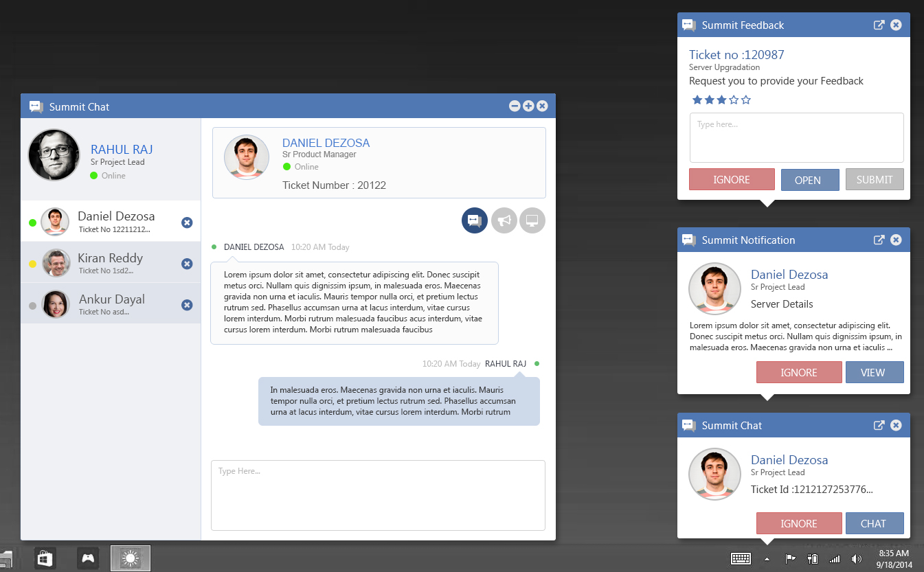Set the rating to four stars
Viewport: 924px width, 572px height.
(734, 100)
